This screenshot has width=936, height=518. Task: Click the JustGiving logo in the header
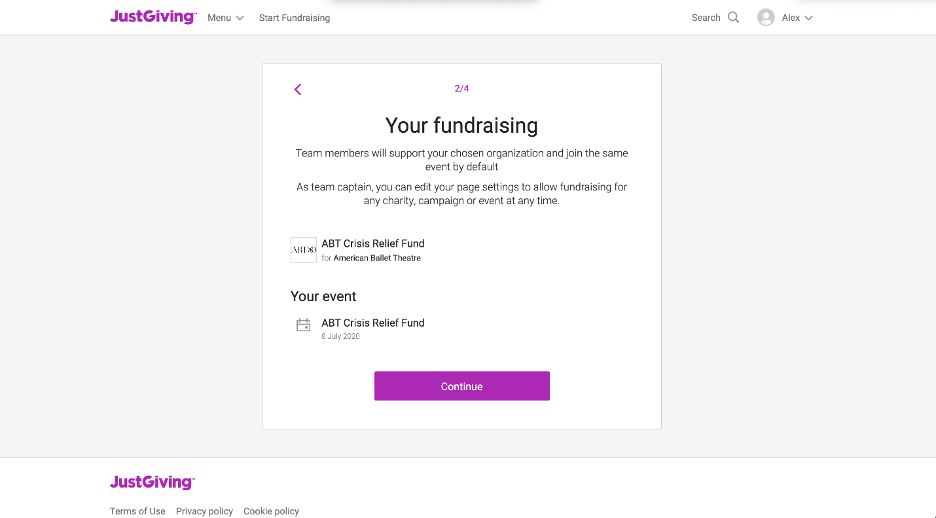tap(153, 17)
